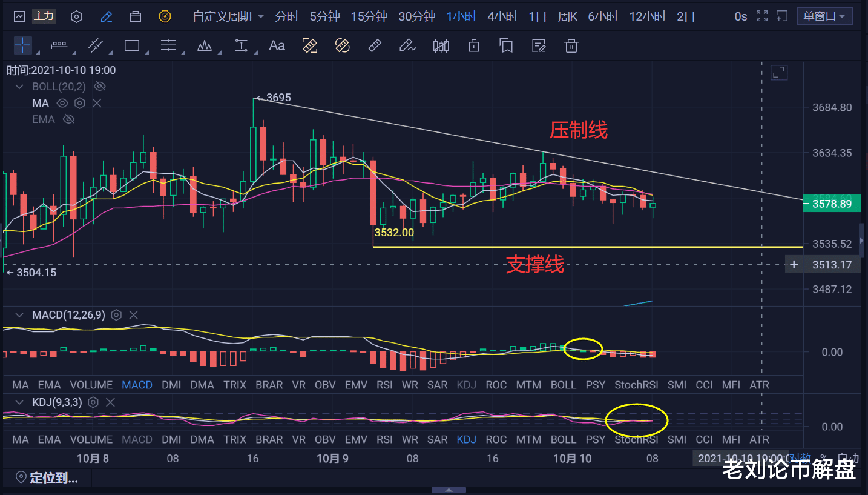Switch to 5分钟 timeframe
Viewport: 868px width, 495px height.
[325, 16]
